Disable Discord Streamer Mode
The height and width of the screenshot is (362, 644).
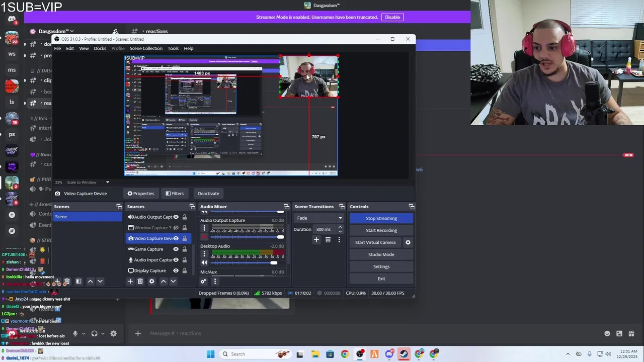[x=392, y=17]
